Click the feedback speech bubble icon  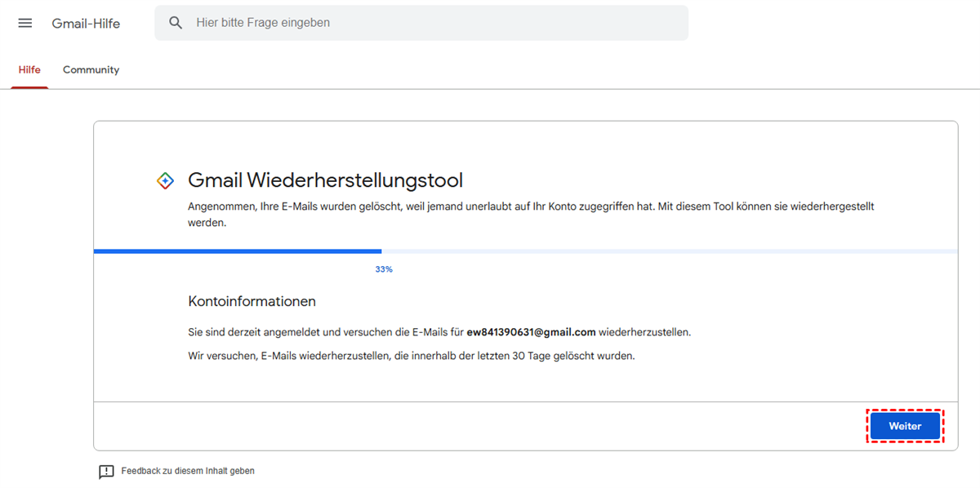point(106,472)
